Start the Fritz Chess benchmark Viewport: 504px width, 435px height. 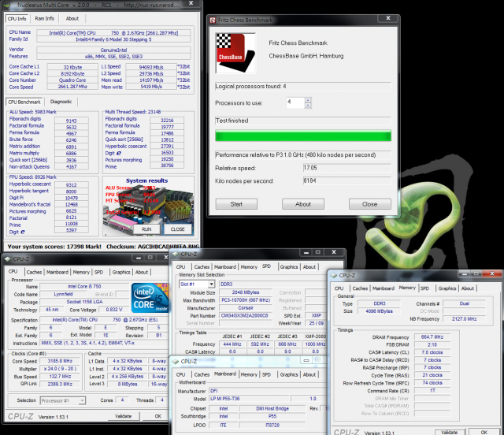point(236,204)
